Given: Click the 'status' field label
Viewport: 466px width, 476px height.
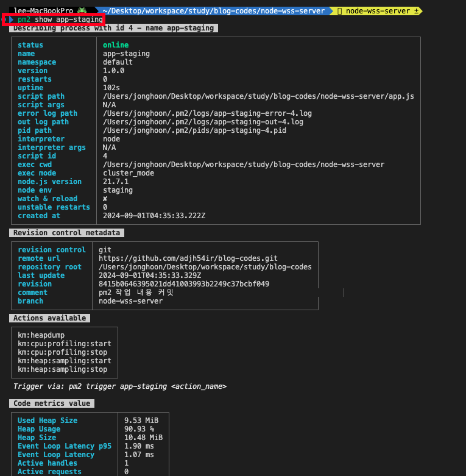Looking at the screenshot, I should (x=30, y=45).
